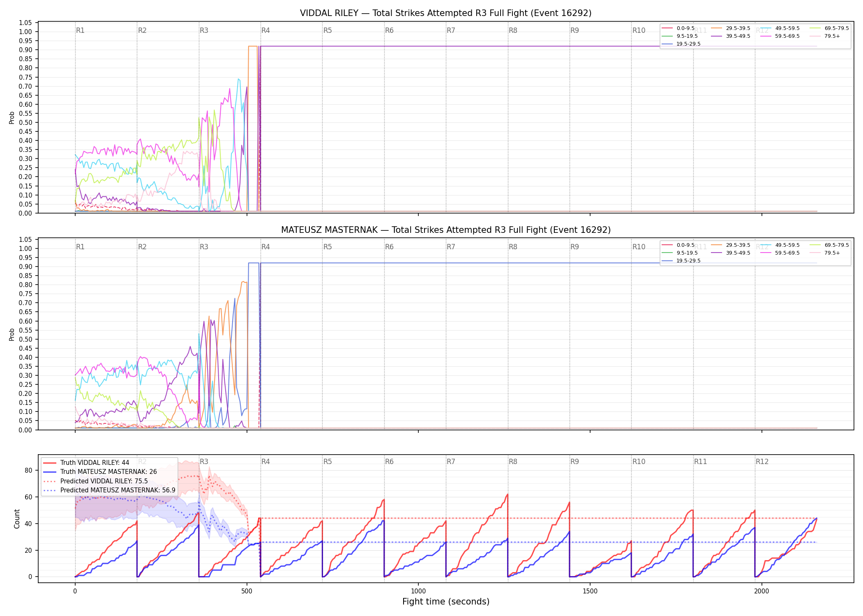
Task: Click the MATEUSZ MASTERNAK chart title
Action: coord(446,230)
